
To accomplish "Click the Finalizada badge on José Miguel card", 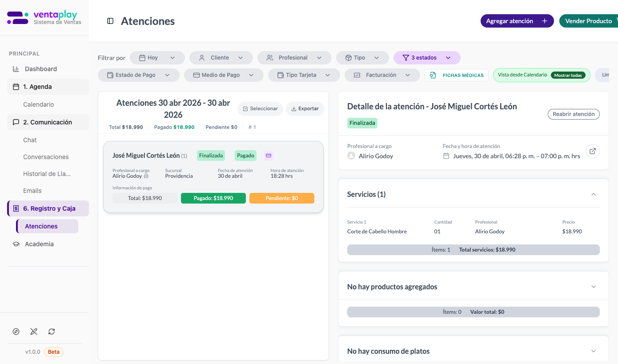I will [211, 156].
